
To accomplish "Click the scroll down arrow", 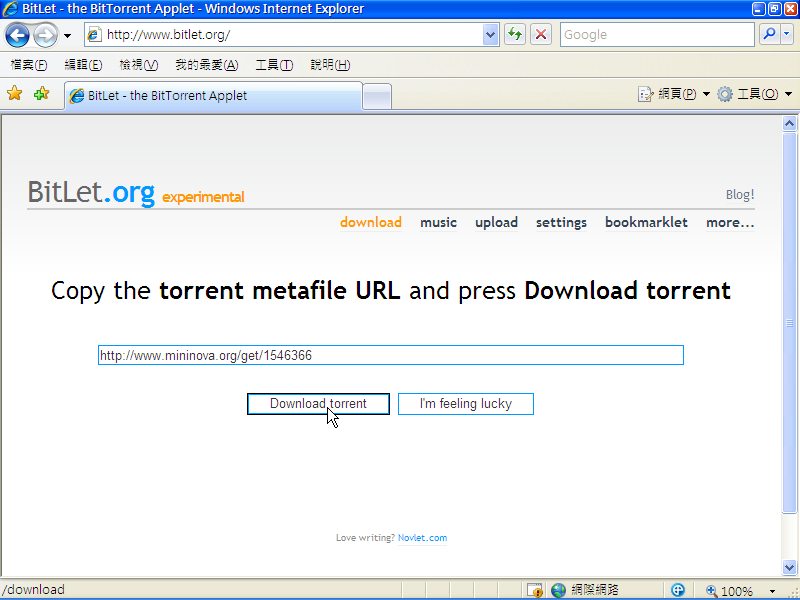I will [789, 567].
